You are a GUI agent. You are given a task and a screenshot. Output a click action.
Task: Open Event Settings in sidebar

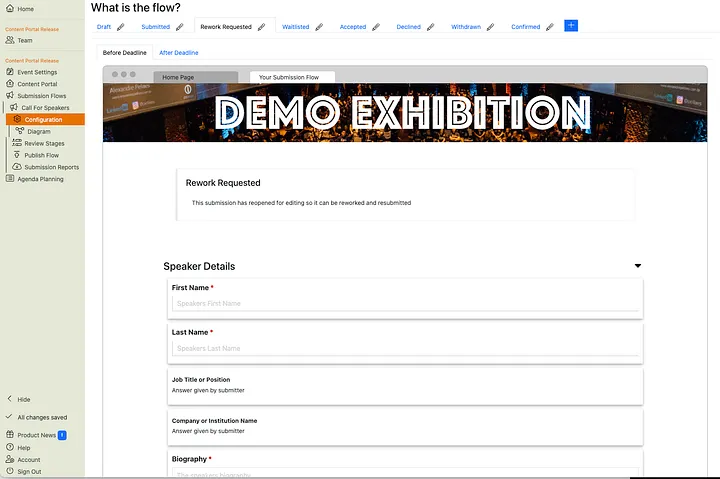click(37, 72)
